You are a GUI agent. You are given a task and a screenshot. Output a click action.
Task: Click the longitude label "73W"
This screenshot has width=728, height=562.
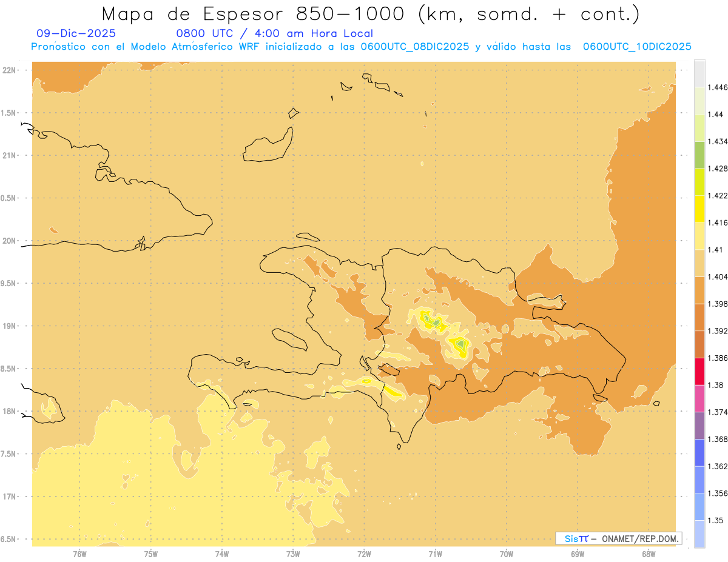pos(293,554)
